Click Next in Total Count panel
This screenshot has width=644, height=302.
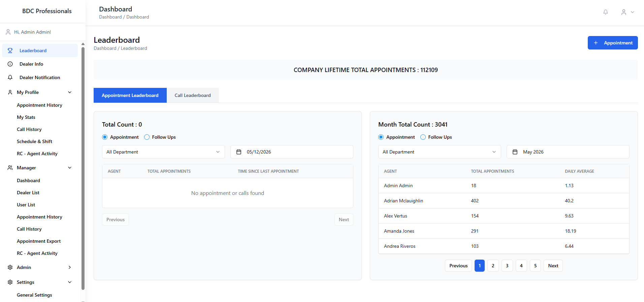point(344,220)
